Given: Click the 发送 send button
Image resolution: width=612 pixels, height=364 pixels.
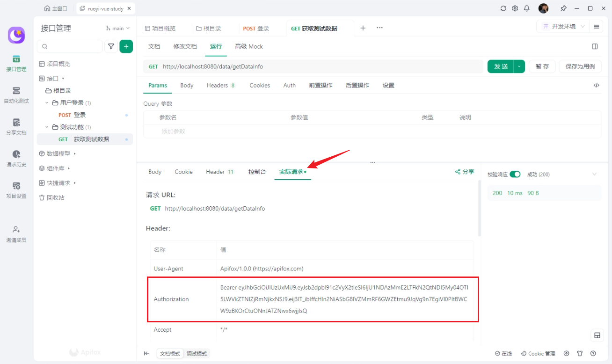Looking at the screenshot, I should point(501,66).
